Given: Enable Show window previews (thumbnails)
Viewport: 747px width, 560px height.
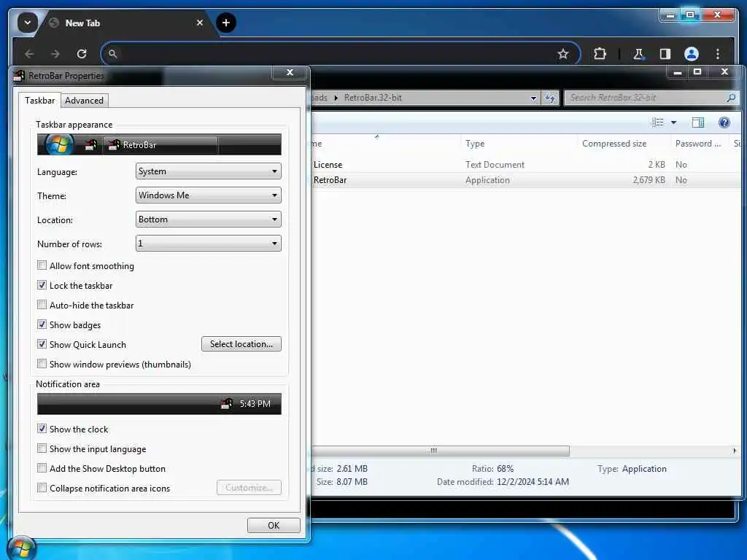Looking at the screenshot, I should (x=42, y=364).
